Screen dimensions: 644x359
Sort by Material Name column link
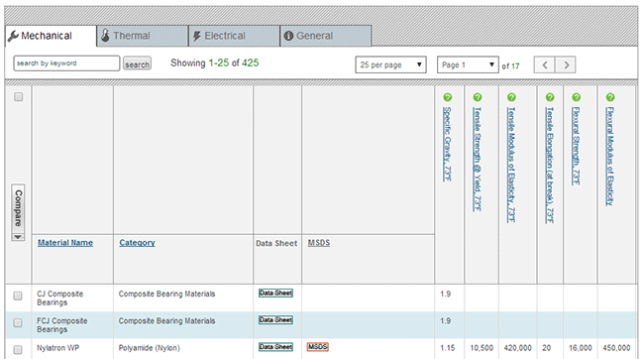65,243
